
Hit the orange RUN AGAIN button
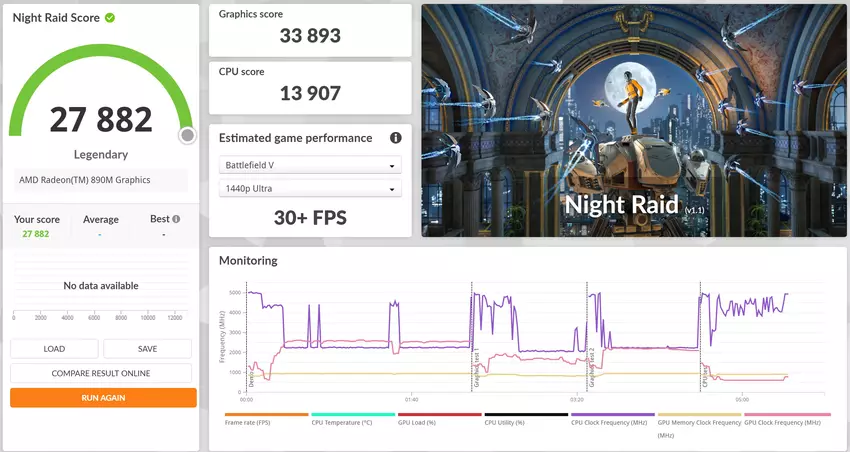coord(103,397)
